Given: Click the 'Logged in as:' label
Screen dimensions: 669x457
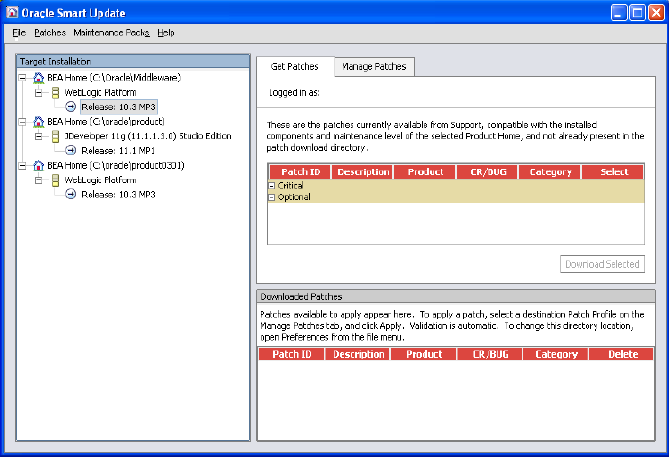Looking at the screenshot, I should (294, 93).
